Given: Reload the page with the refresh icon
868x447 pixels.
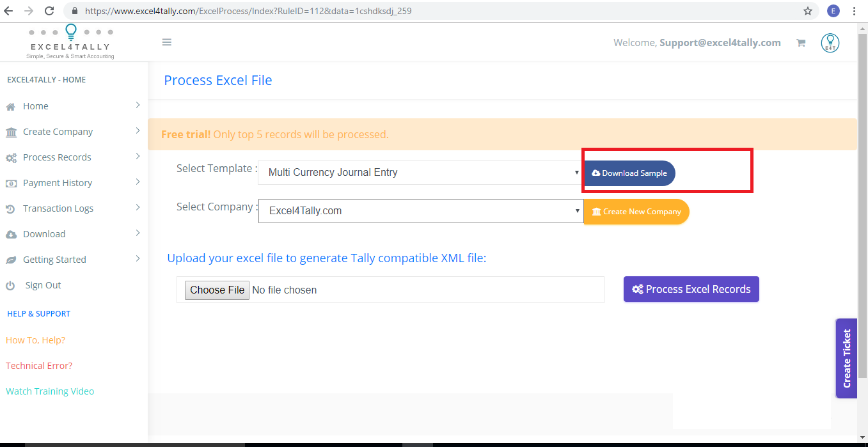Looking at the screenshot, I should pyautogui.click(x=49, y=11).
